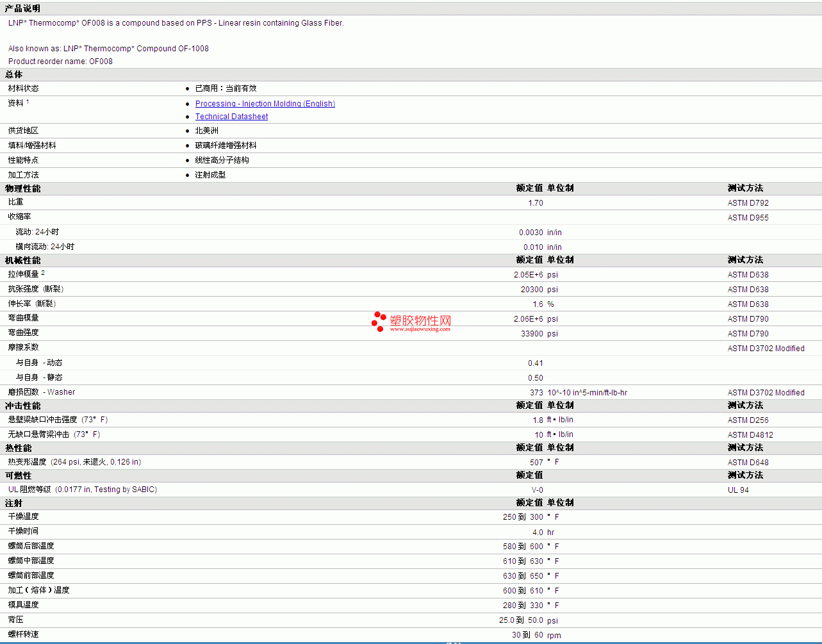Open the Technical Datasheet link

231,117
